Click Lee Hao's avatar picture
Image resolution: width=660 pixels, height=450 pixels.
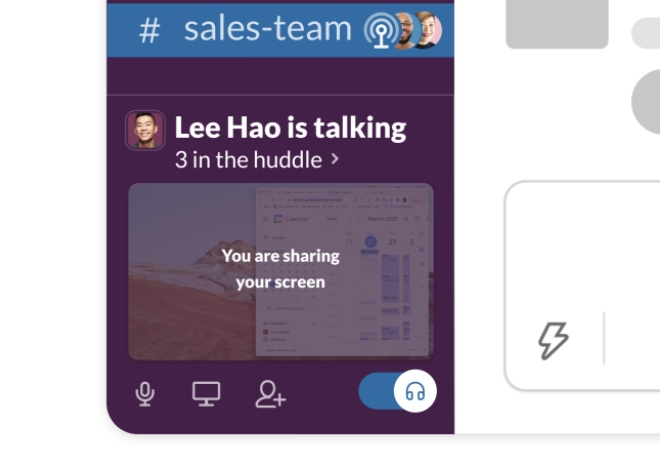click(x=145, y=130)
